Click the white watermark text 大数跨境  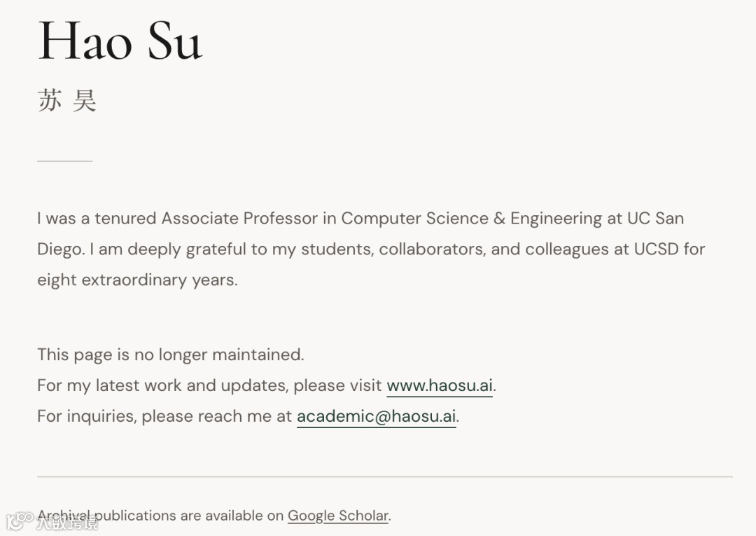(x=67, y=521)
